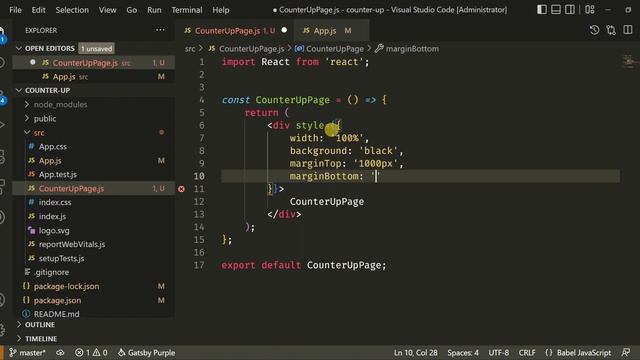The image size is (640, 360).
Task: Click CounterUpPage symbol breadcrumb
Action: point(329,49)
